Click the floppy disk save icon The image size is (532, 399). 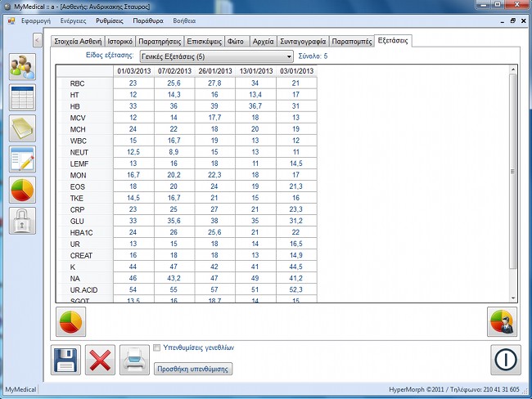click(x=66, y=359)
